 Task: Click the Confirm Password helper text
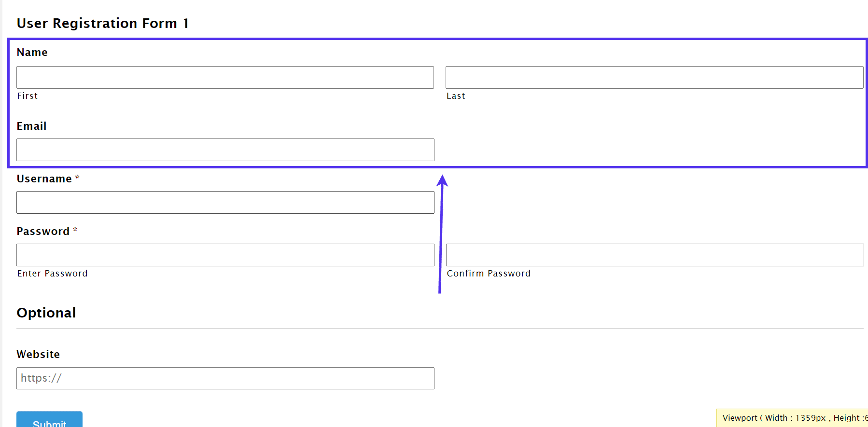pyautogui.click(x=489, y=273)
